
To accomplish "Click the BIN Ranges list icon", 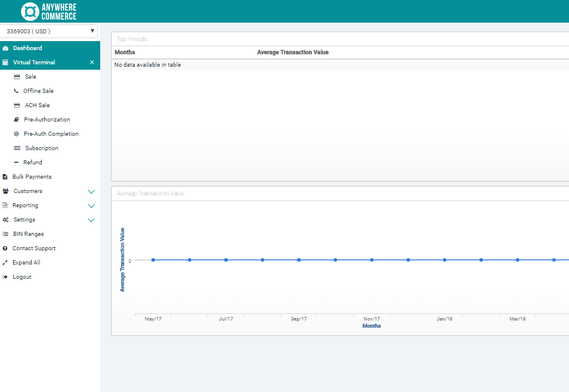I will [x=5, y=234].
